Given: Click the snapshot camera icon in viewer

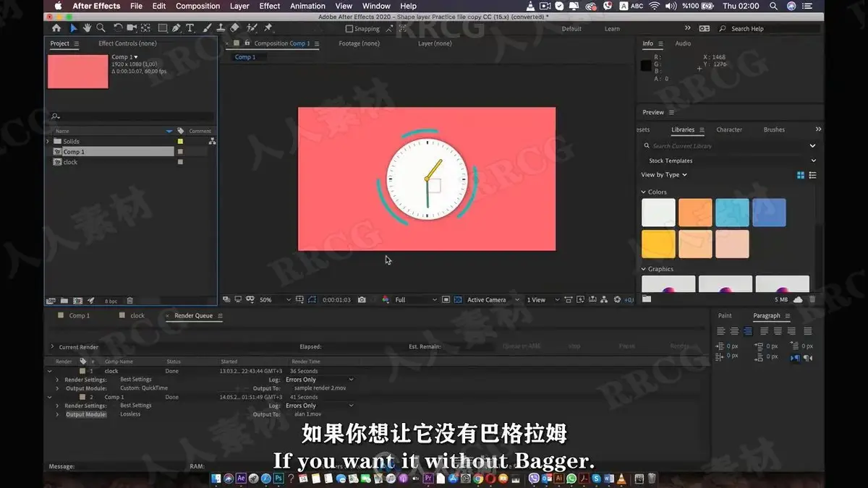Looking at the screenshot, I should point(362,300).
